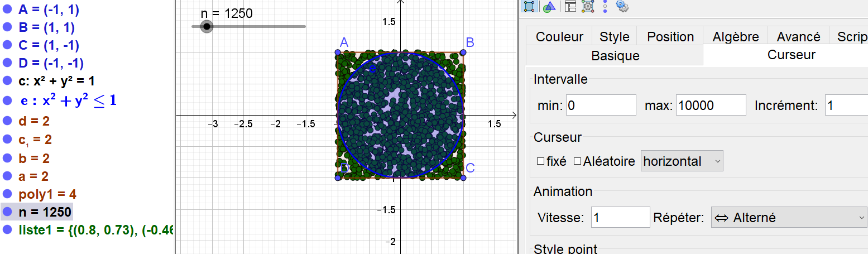Open the Graphics view preferences icon
868x254 pixels.
pyautogui.click(x=549, y=6)
